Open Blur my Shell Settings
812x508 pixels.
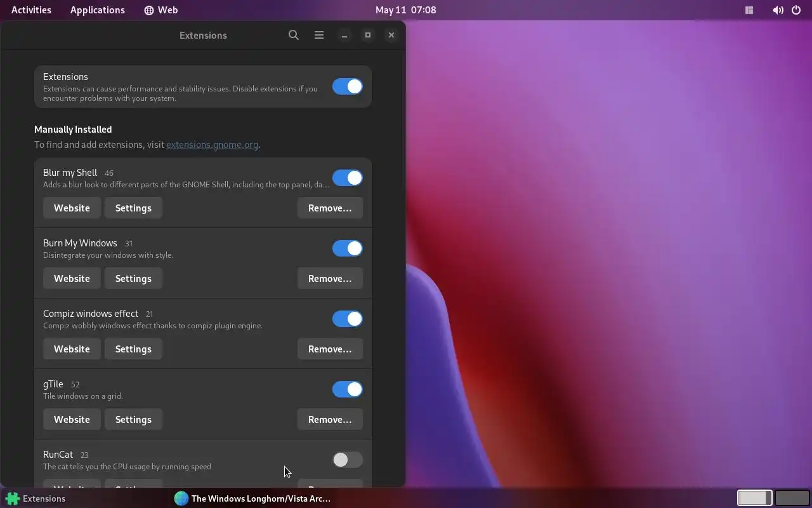(x=133, y=208)
